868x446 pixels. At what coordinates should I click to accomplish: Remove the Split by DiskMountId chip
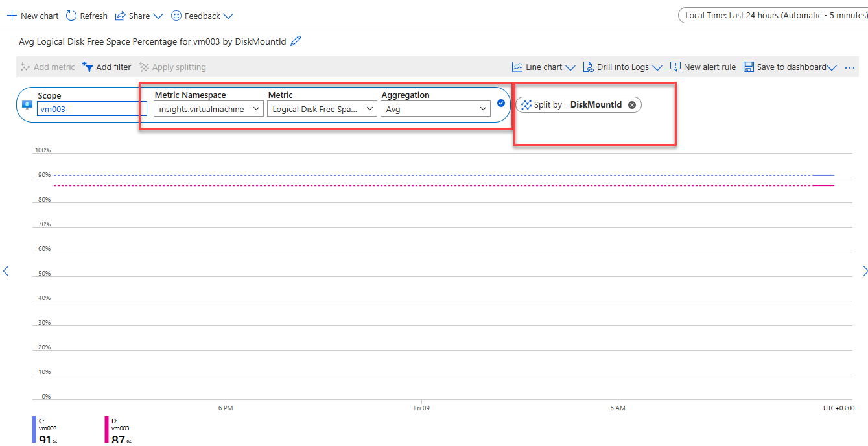(x=631, y=104)
